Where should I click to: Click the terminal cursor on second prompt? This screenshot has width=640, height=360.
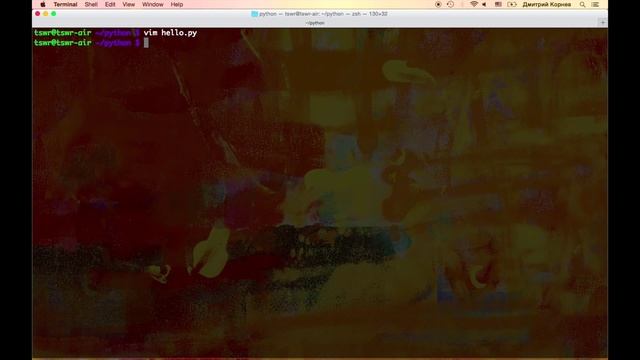click(146, 43)
